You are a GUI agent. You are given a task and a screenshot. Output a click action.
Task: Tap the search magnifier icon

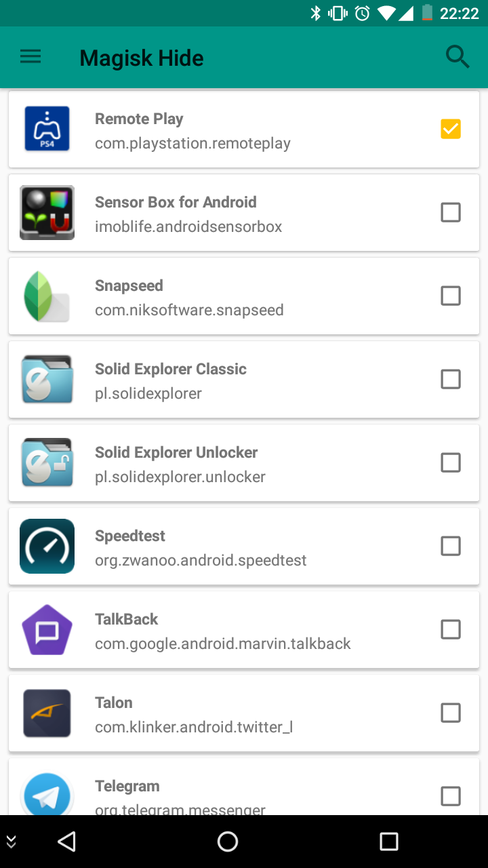457,58
